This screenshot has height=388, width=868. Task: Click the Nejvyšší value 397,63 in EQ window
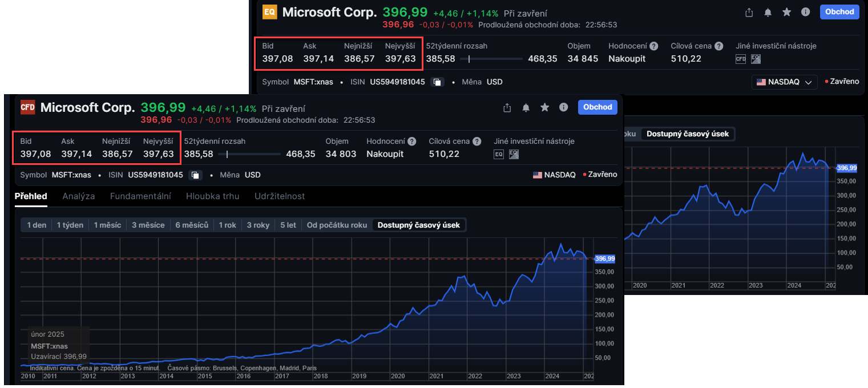(401, 59)
